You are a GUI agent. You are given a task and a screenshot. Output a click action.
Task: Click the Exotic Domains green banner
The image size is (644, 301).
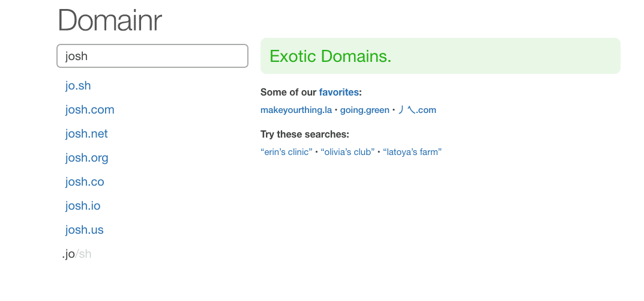coord(441,56)
